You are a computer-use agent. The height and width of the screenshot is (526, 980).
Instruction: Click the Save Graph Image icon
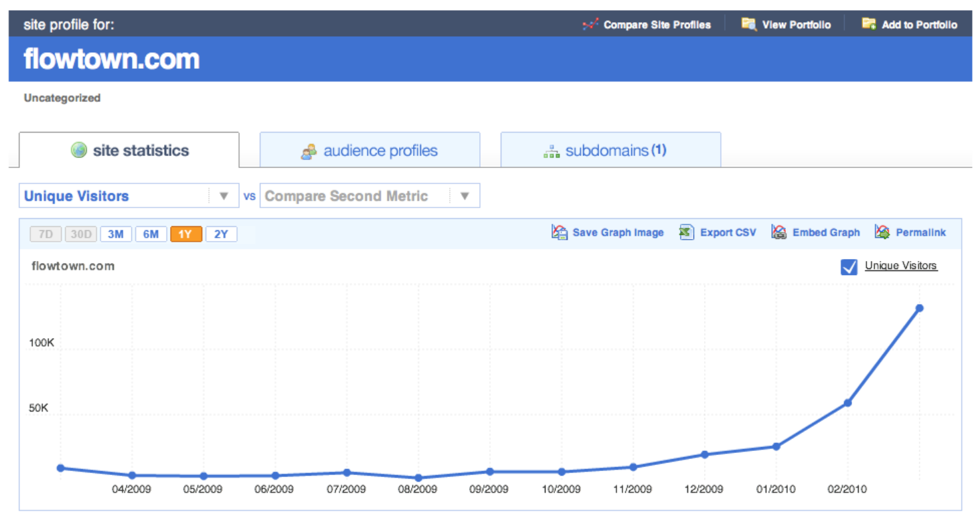coord(560,232)
